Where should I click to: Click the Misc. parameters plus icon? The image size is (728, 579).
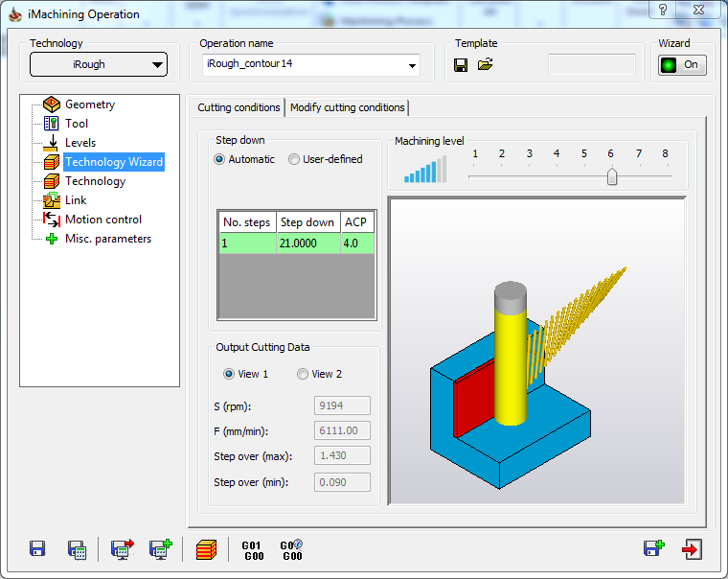[x=52, y=239]
